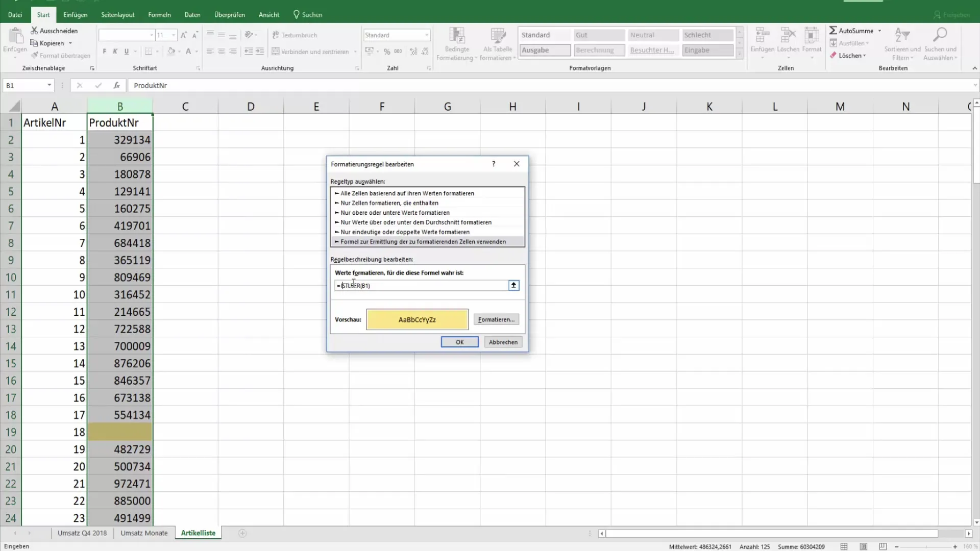
Task: Select rule type Nur obere oder untere Werte
Action: [427, 213]
